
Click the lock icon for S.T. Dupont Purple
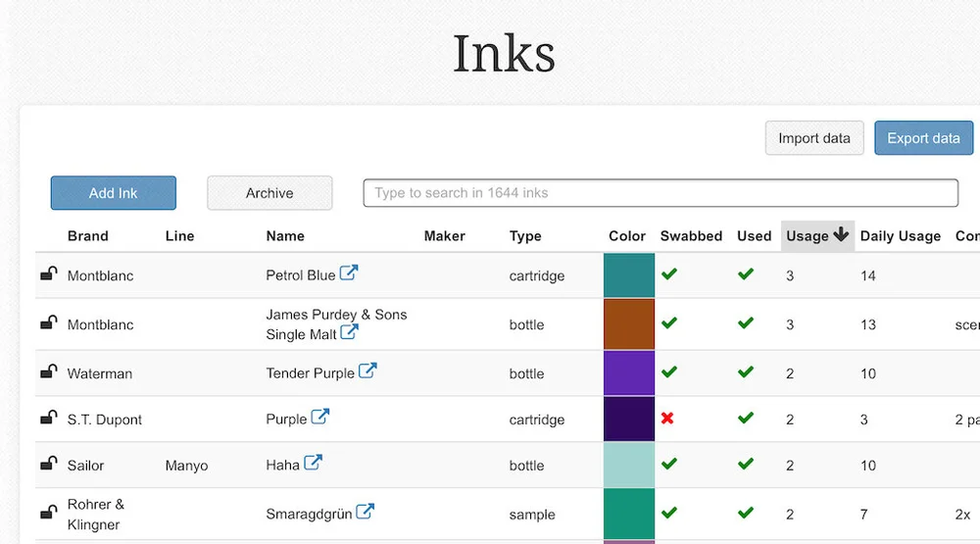point(49,418)
